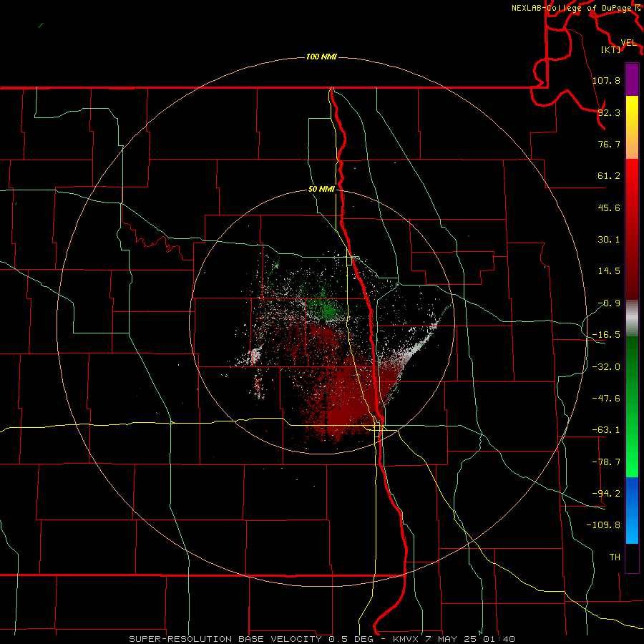
Task: Click the Super-Resolution Base Velocity caption
Action: 322,639
